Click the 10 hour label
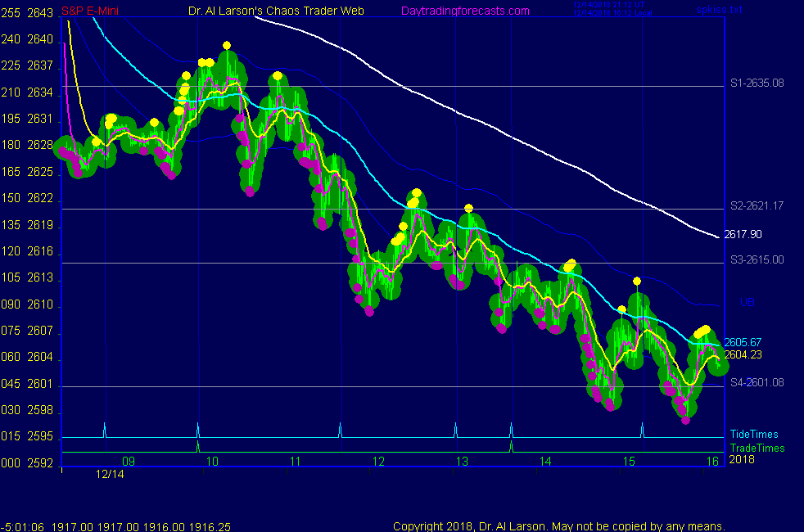This screenshot has height=532, width=804. tap(212, 462)
